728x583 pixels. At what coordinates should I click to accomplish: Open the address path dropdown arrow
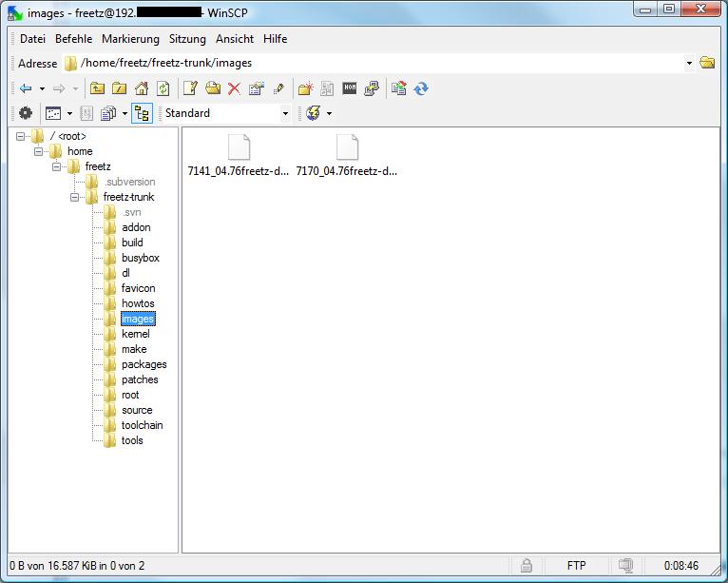click(x=689, y=64)
